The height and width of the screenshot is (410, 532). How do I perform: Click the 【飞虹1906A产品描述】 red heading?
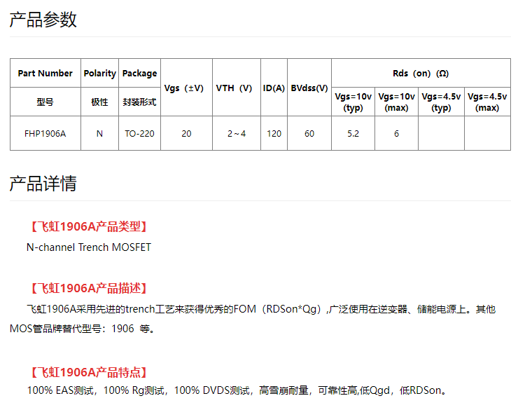89,288
